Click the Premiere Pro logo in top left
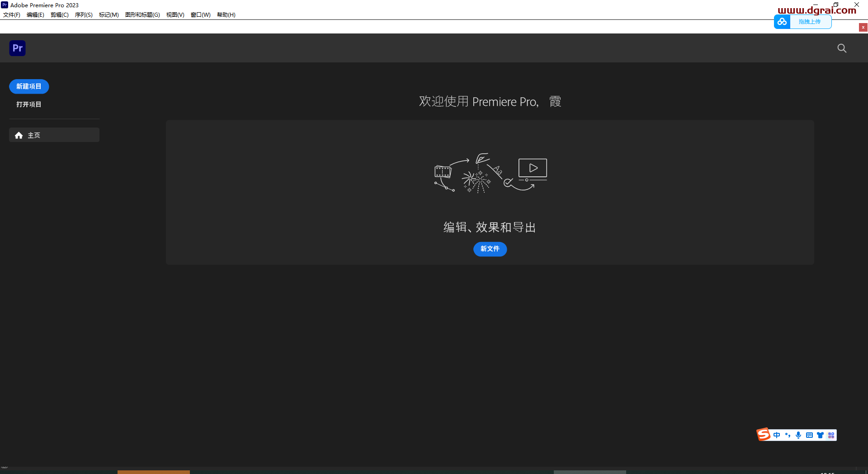868x474 pixels. coord(17,48)
